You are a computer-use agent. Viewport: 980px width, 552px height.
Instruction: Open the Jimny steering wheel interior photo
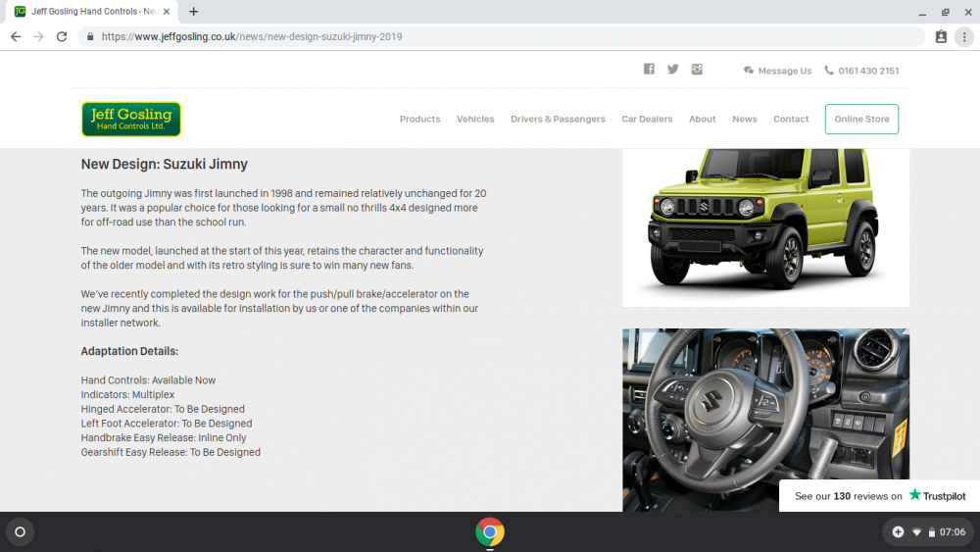pos(765,420)
